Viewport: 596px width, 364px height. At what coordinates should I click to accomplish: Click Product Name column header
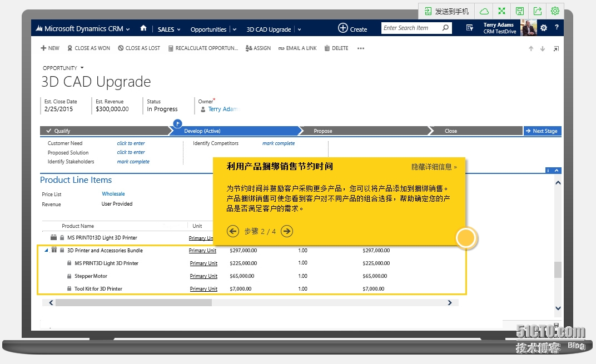pyautogui.click(x=77, y=226)
